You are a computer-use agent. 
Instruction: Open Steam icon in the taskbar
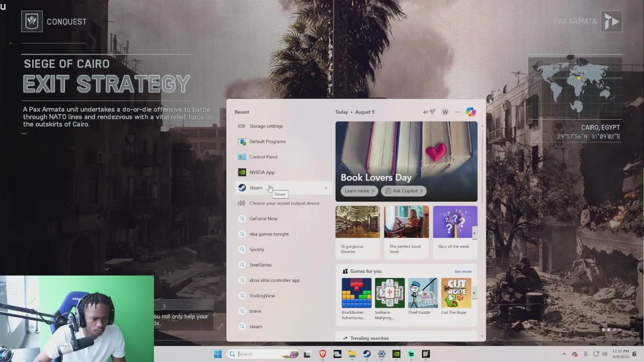click(x=367, y=354)
